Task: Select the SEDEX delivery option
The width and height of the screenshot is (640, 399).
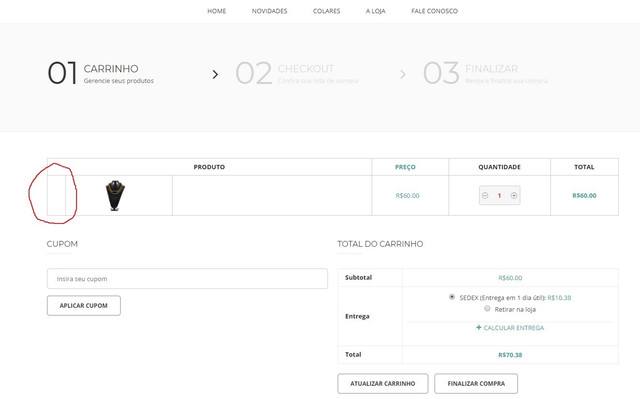Action: tap(452, 297)
